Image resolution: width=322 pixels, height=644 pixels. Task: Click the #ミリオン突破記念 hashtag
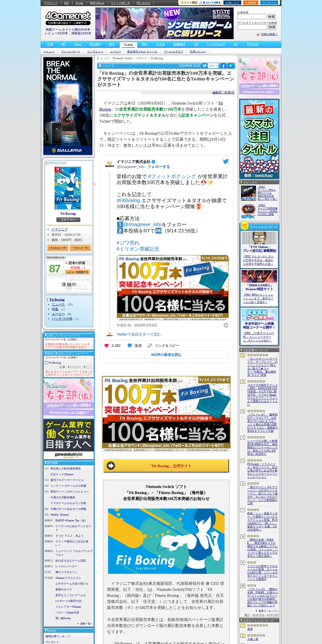pos(138,249)
